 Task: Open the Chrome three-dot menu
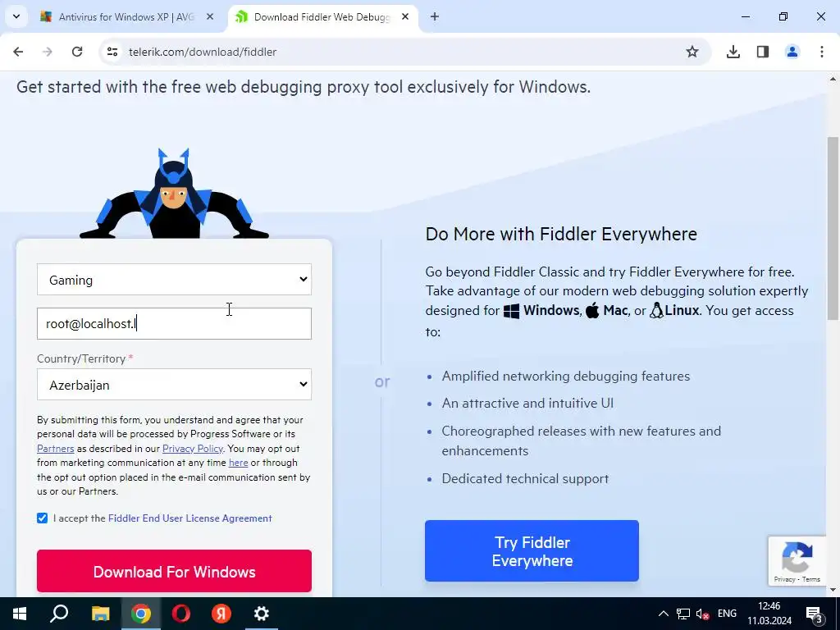pos(821,52)
